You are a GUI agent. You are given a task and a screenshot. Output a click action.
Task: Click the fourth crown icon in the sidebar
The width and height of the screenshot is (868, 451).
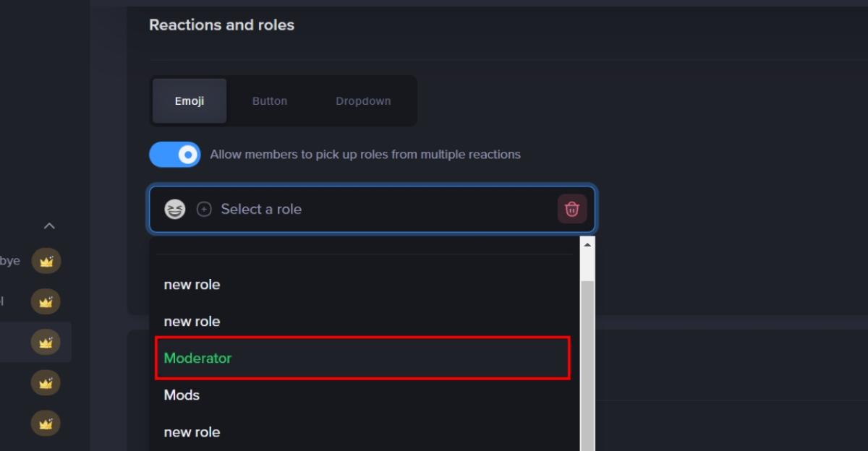(46, 383)
